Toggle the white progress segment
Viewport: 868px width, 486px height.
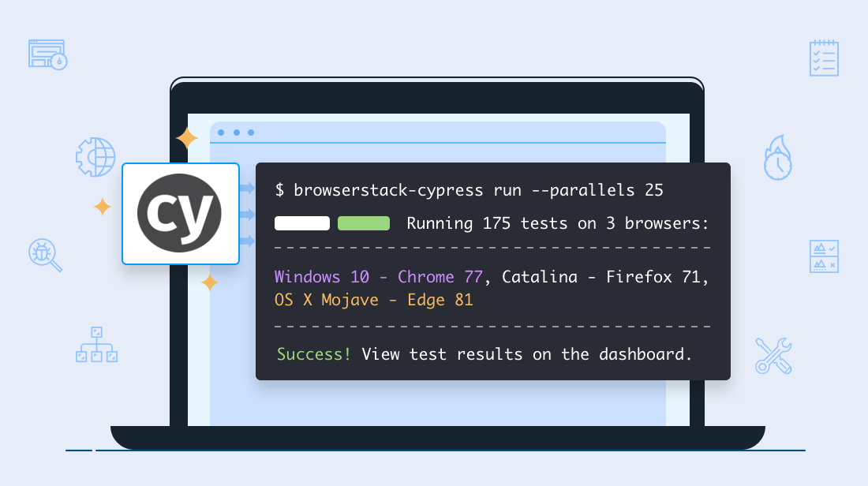(301, 223)
